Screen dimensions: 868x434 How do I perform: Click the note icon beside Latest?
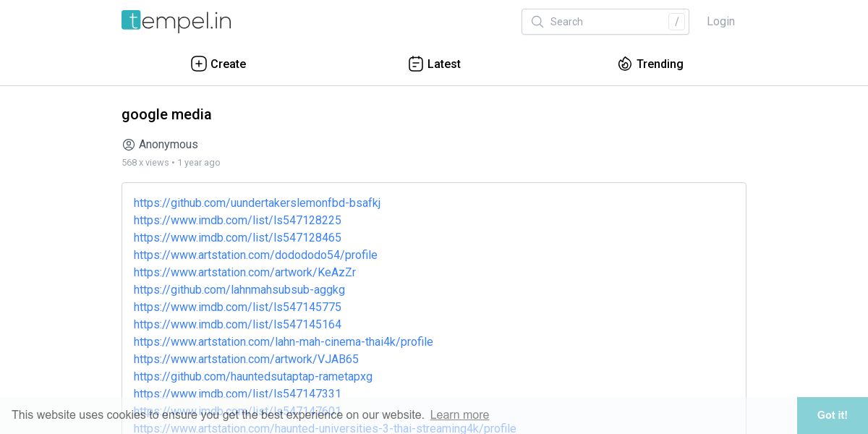pos(416,64)
